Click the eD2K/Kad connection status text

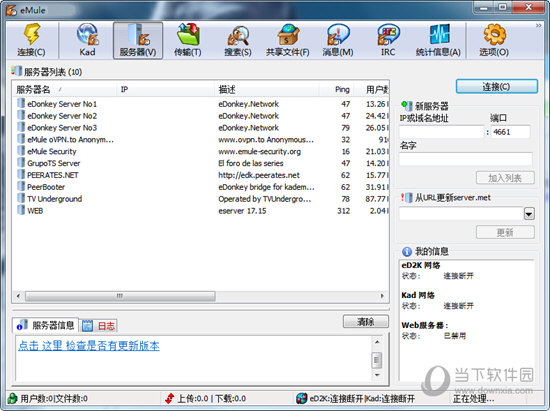pos(362,398)
